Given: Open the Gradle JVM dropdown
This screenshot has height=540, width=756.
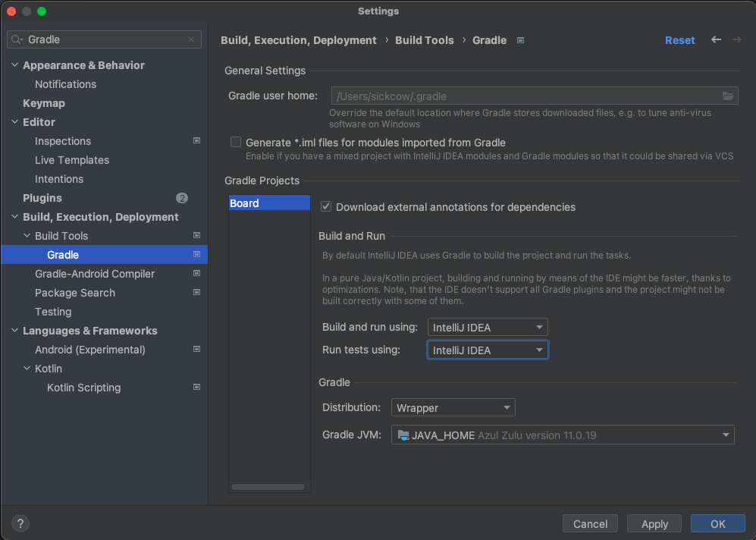Looking at the screenshot, I should (563, 435).
